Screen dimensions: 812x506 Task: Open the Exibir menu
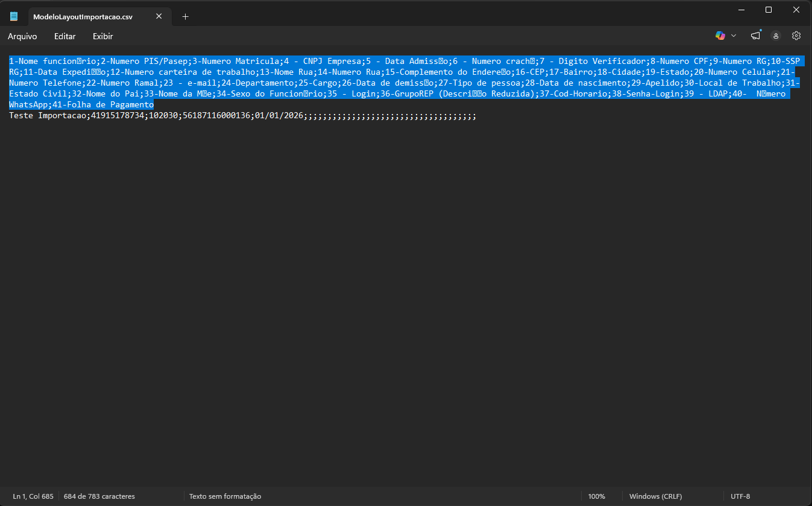pos(102,36)
